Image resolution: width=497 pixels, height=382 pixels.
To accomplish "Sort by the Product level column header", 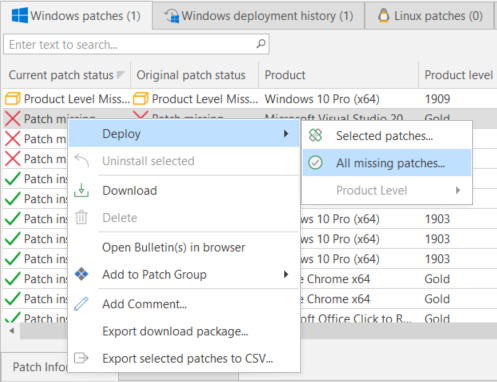I will [x=458, y=75].
